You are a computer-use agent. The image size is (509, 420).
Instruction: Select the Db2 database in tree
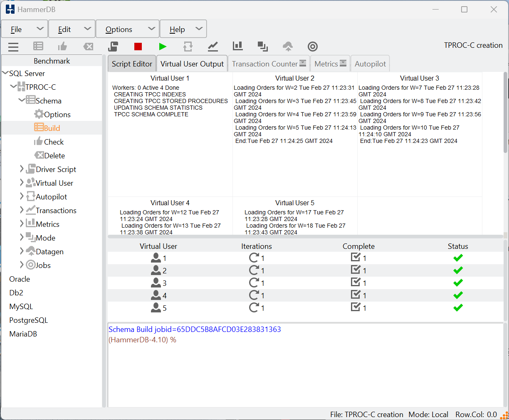point(16,292)
